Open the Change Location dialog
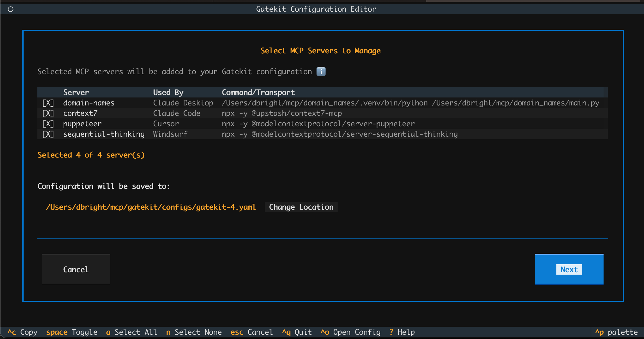The image size is (644, 339). coord(301,207)
